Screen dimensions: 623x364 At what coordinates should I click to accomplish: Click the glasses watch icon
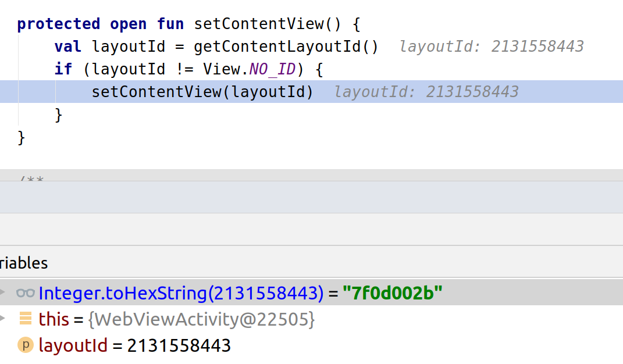tap(25, 293)
